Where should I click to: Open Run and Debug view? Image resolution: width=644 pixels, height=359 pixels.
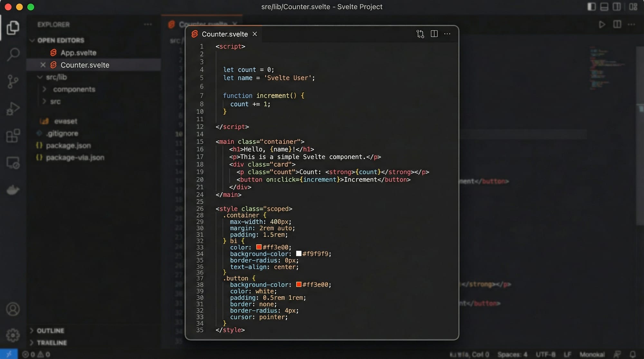tap(13, 109)
